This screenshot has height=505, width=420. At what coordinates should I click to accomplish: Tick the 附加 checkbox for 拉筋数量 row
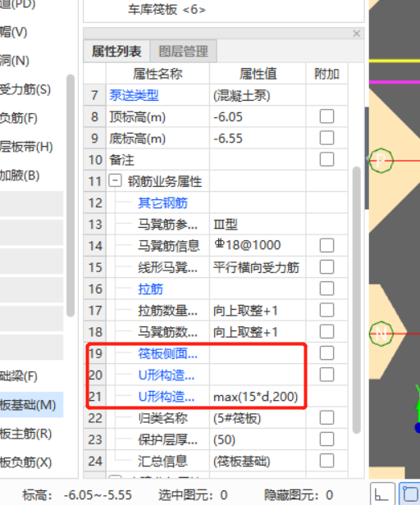click(326, 310)
